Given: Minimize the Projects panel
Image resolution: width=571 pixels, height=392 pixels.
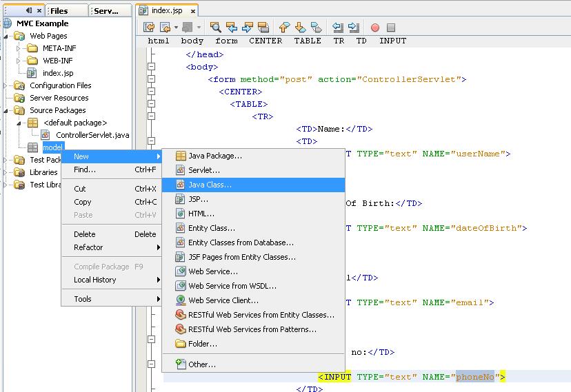Looking at the screenshot, I should coord(29,10).
